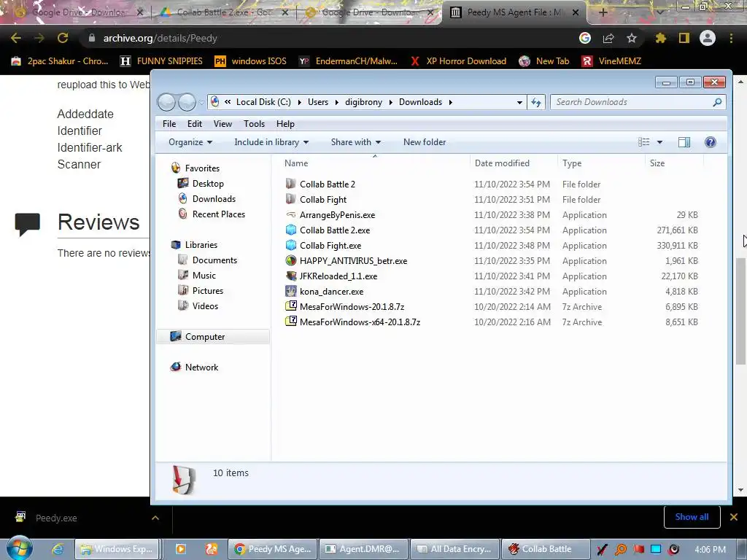Dismiss the Chrome downloads bar
Viewport: 747px width, 560px height.
click(x=734, y=517)
